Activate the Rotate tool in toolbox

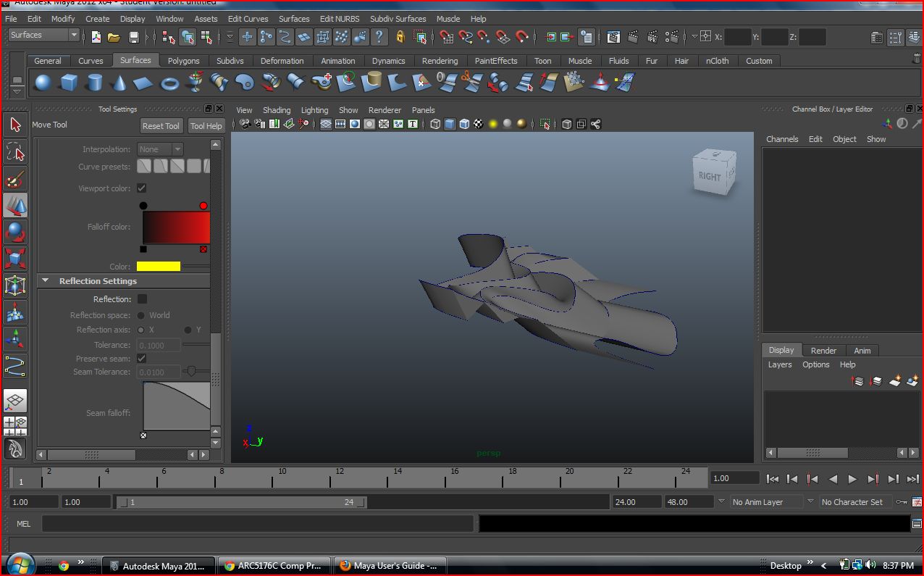[15, 233]
